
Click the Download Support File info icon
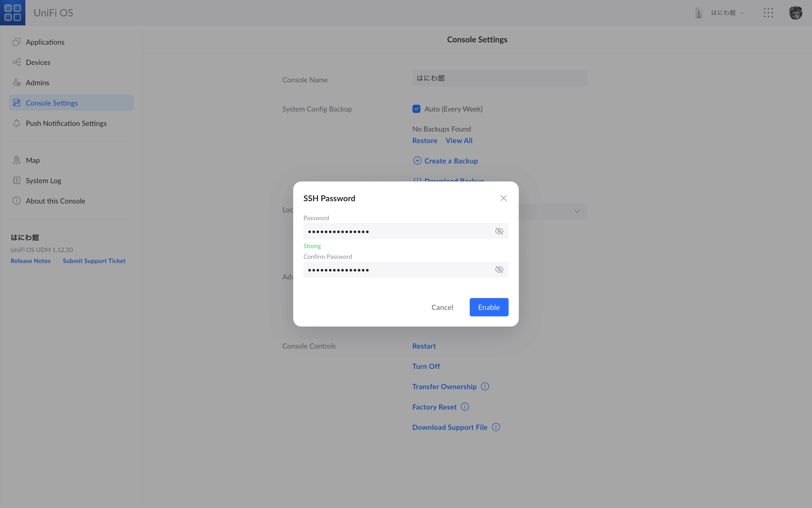496,427
